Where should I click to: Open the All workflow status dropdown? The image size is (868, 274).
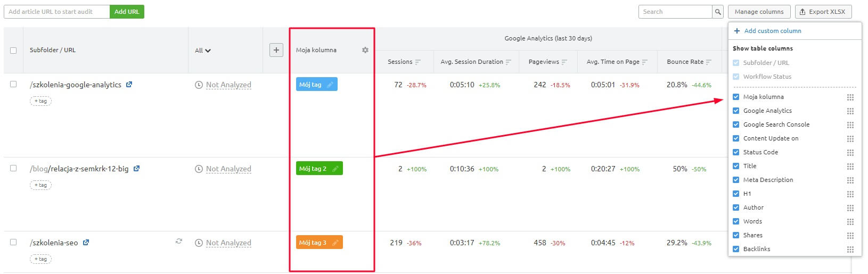pos(202,51)
